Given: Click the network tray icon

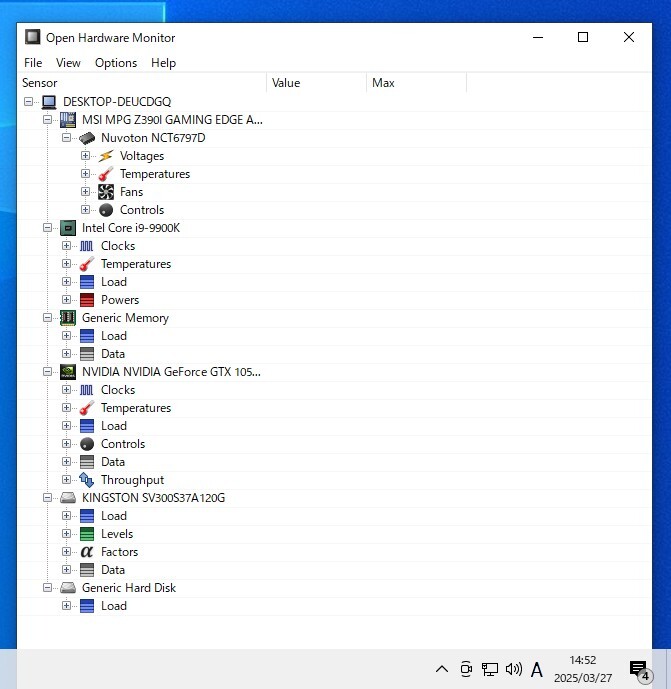Looking at the screenshot, I should point(490,669).
